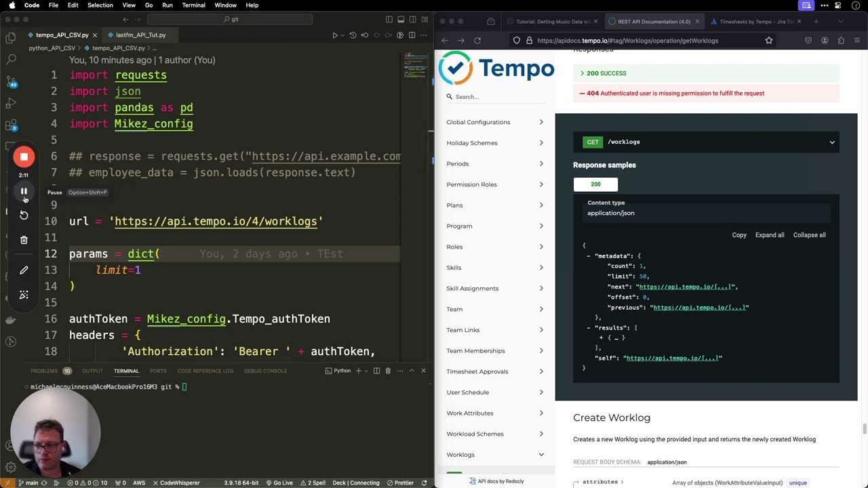Reload the Tempo API docs browser page

(477, 41)
